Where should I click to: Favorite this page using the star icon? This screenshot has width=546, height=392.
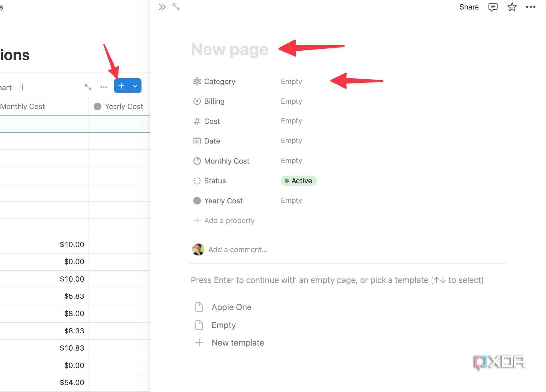512,7
